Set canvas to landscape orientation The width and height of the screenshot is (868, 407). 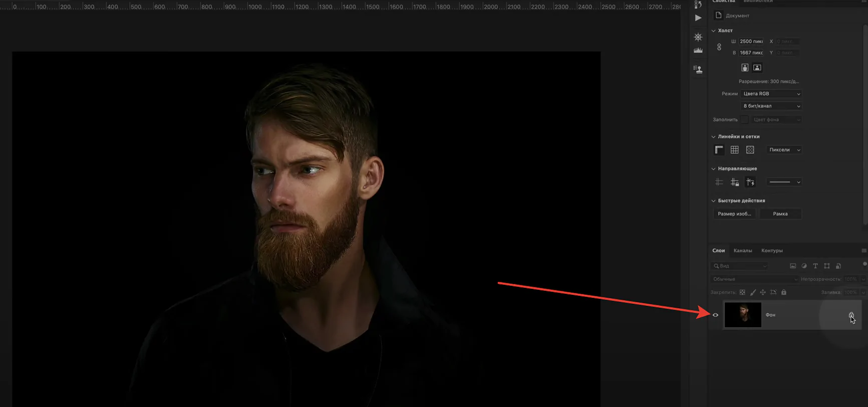click(x=757, y=68)
